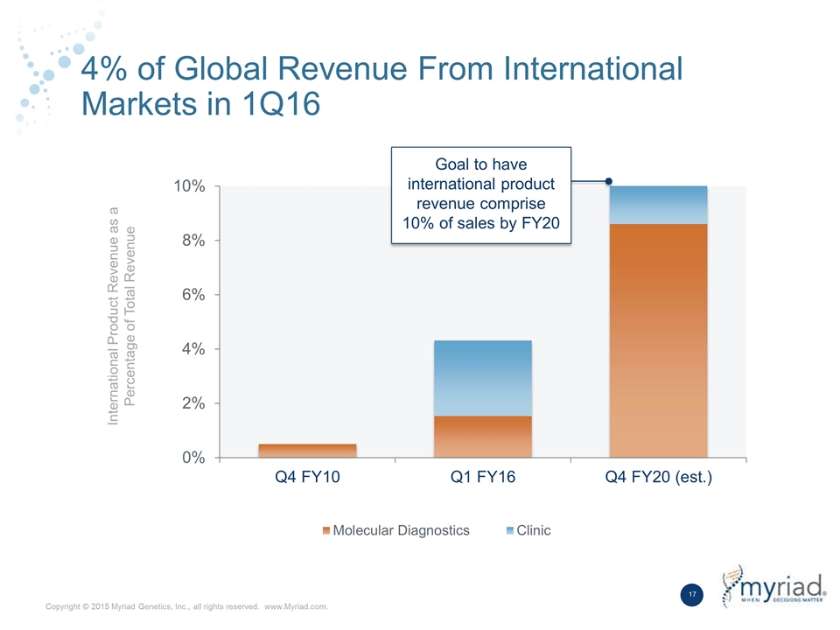
Task: Click the Q4 FY20 (est.) axis label
Action: (658, 476)
